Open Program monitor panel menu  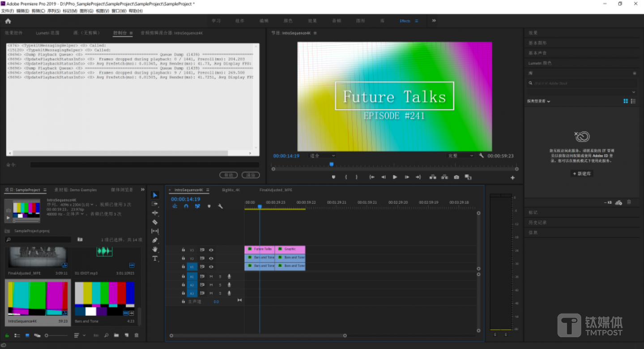[315, 33]
